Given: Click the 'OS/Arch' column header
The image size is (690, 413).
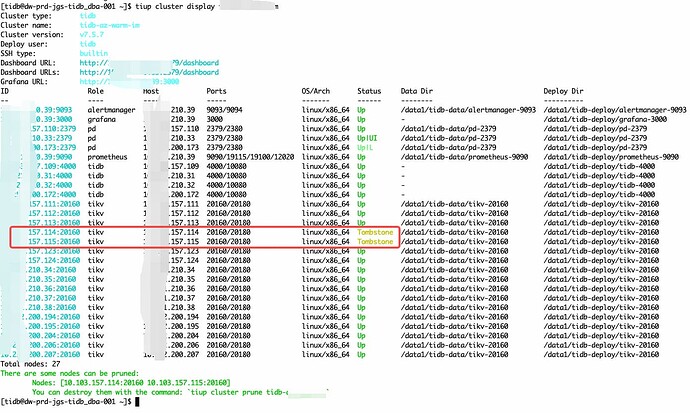Looking at the screenshot, I should point(316,91).
